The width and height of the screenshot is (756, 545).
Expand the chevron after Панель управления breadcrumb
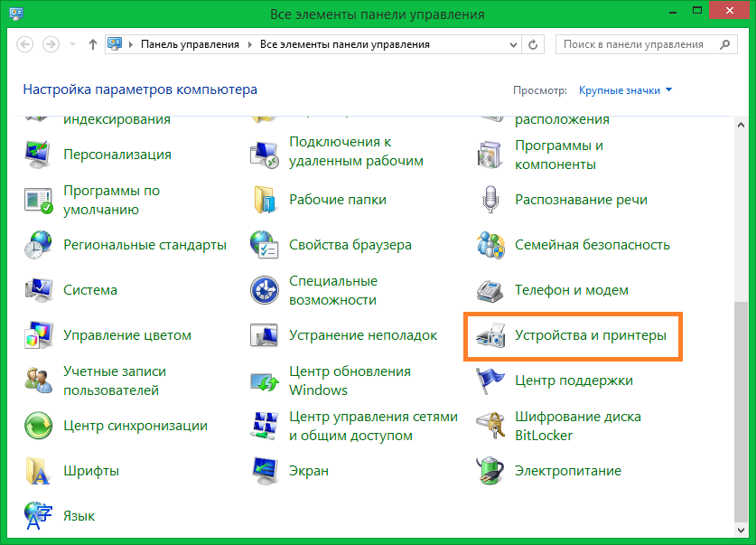point(250,44)
